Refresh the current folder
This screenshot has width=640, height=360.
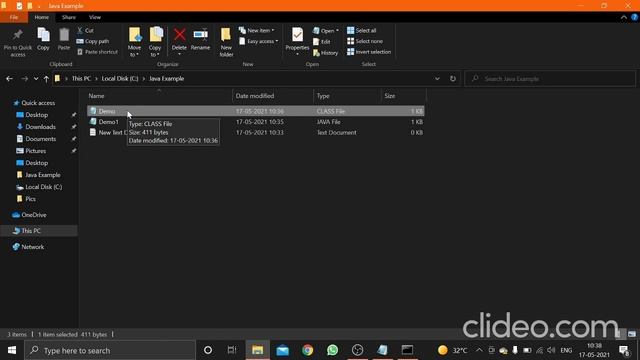[453, 78]
